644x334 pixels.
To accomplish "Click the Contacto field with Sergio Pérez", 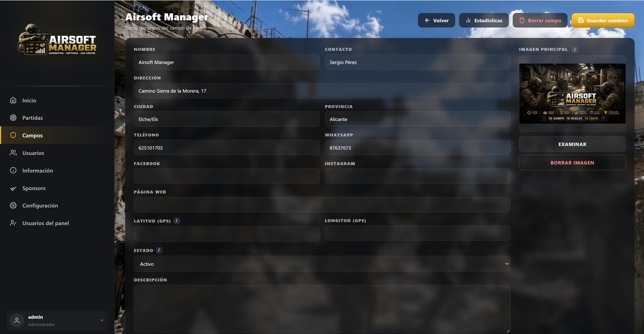I will (x=417, y=62).
